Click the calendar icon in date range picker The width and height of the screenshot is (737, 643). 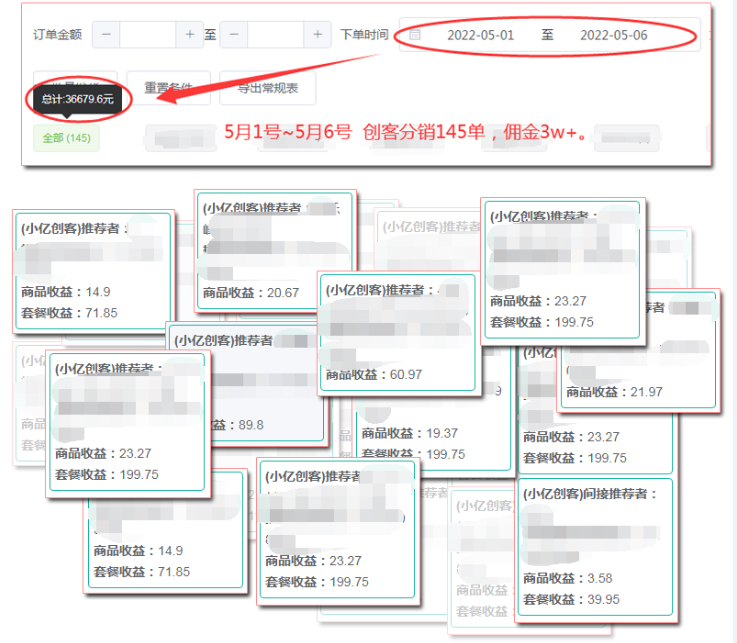pos(415,35)
